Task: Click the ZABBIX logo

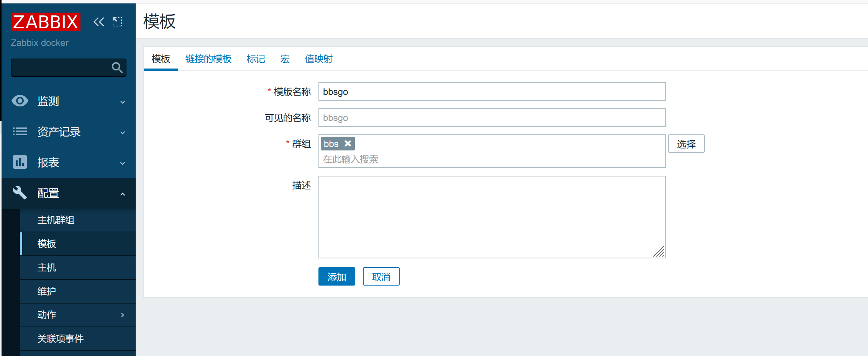Action: 45,22
